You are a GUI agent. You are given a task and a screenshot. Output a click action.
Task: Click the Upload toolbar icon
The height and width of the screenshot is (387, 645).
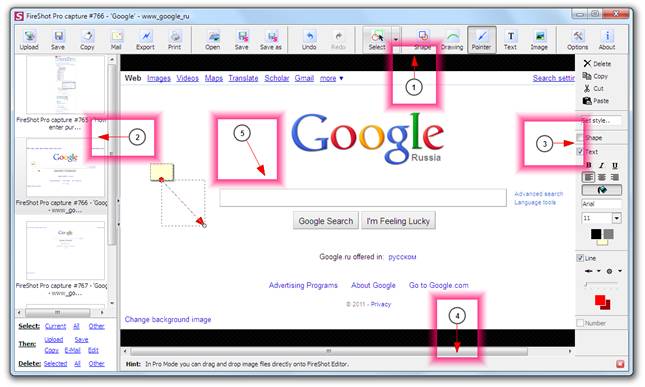click(29, 40)
